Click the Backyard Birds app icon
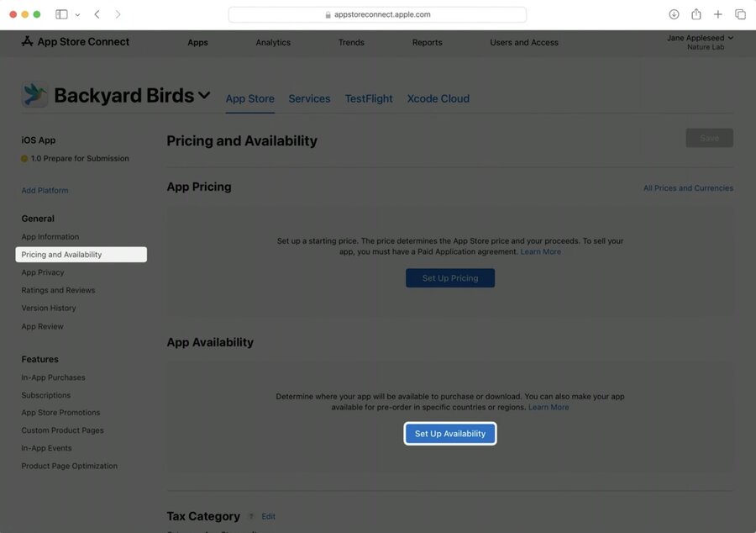756x533 pixels. coord(34,94)
